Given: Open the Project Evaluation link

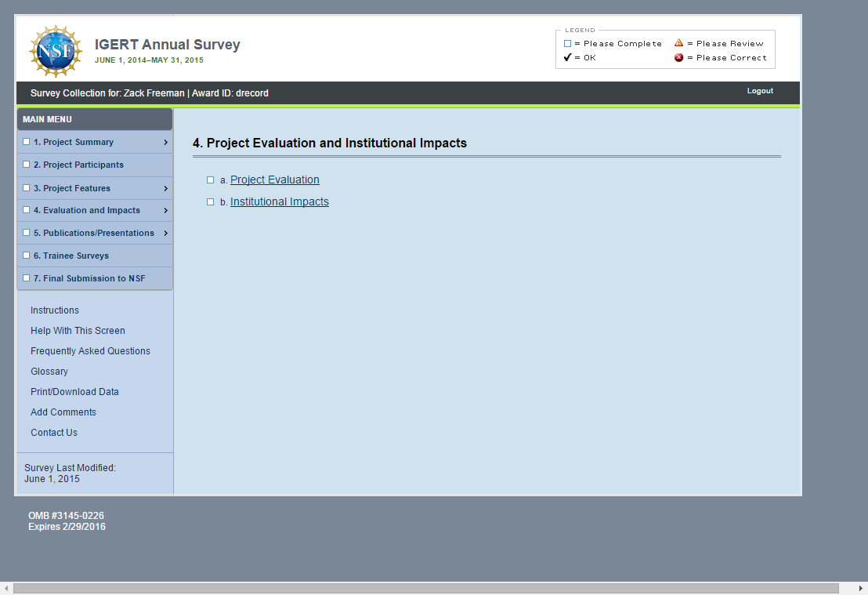Looking at the screenshot, I should 274,180.
